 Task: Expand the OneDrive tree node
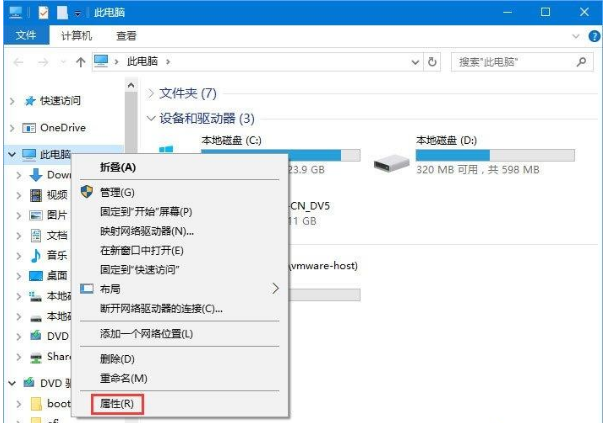pyautogui.click(x=12, y=128)
